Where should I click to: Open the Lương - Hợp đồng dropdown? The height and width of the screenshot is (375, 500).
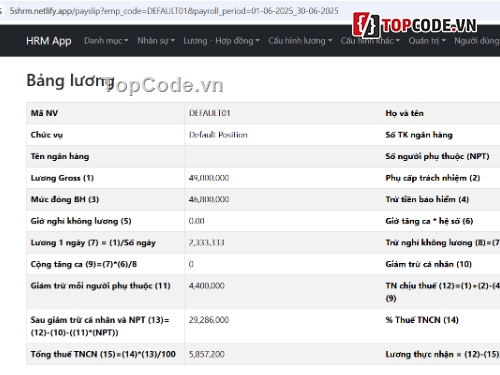click(221, 41)
